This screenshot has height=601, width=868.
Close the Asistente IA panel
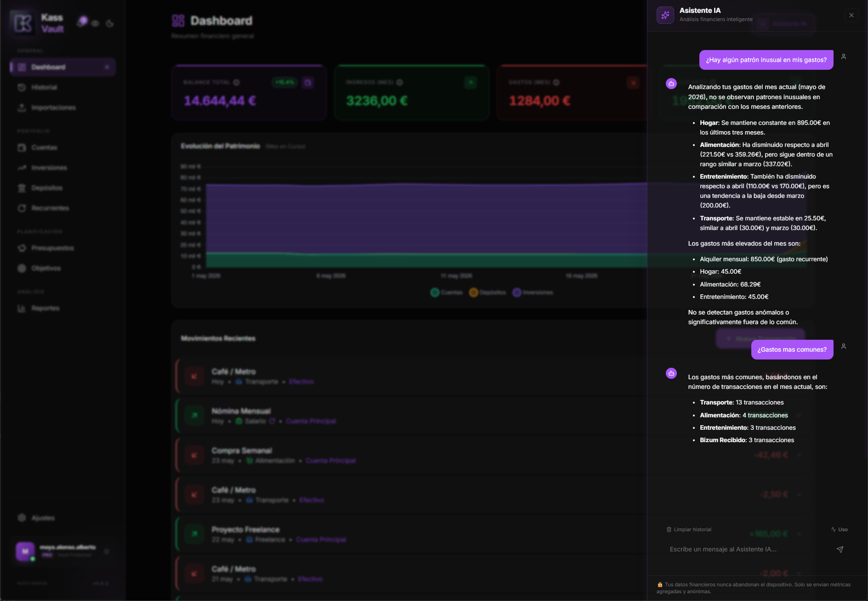click(x=851, y=15)
